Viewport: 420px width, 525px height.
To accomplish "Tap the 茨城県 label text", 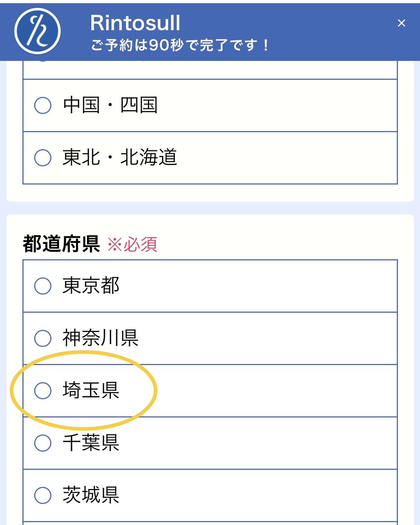I will click(x=91, y=495).
